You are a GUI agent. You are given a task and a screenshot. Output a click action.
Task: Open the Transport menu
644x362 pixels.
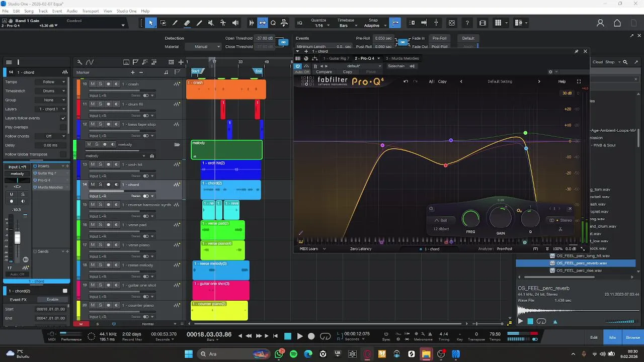[91, 11]
